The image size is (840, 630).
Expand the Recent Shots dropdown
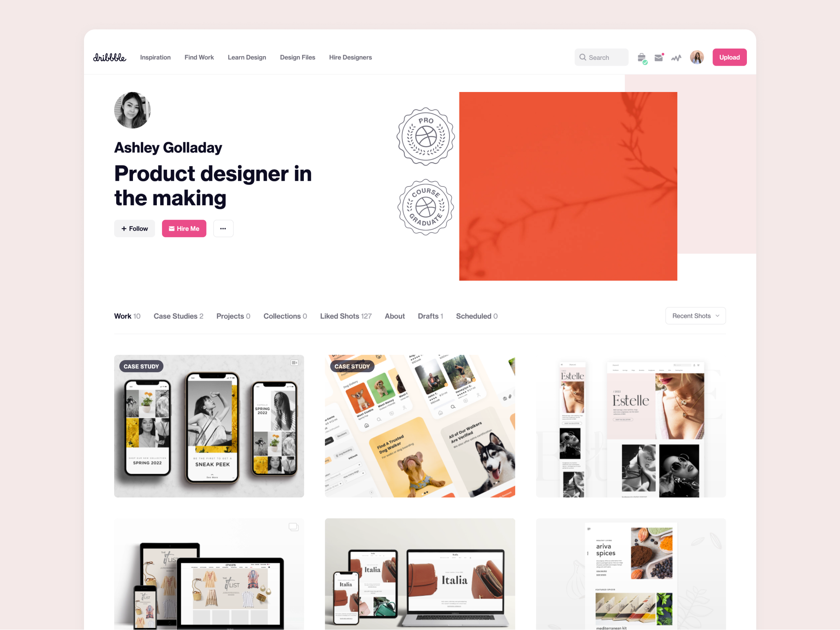coord(696,316)
